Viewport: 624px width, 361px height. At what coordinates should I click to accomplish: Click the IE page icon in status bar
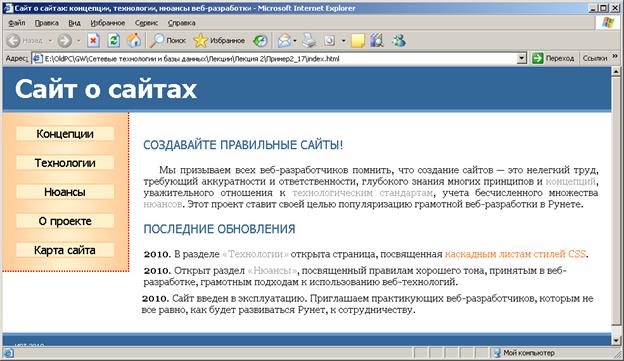8,353
